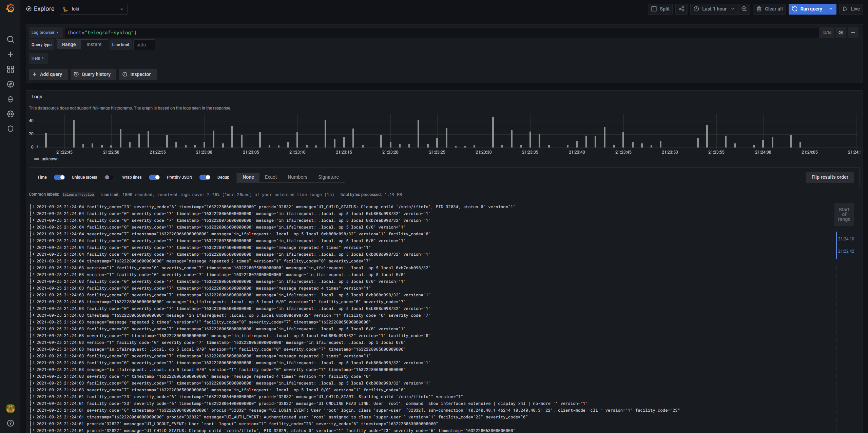Image resolution: width=868 pixels, height=433 pixels.
Task: Click the unknown legend series
Action: click(50, 159)
